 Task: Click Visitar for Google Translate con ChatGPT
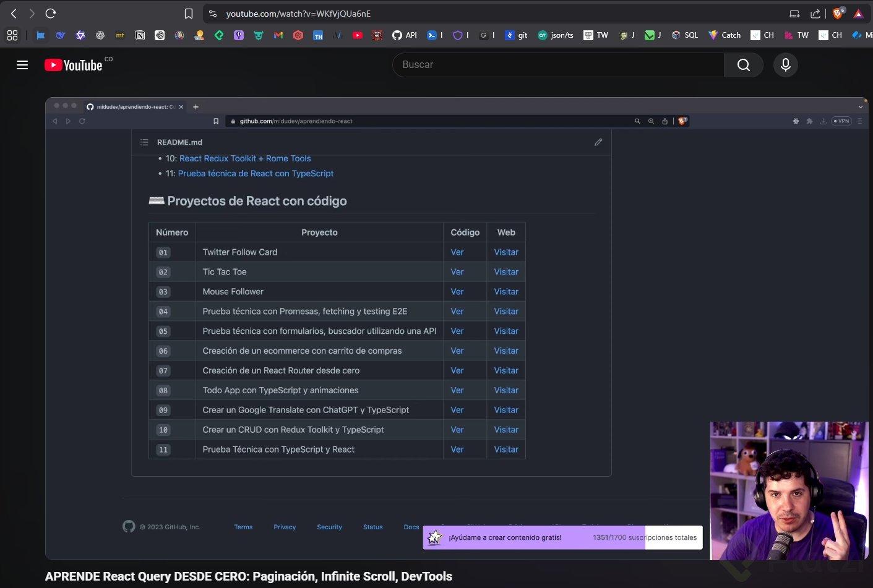[x=506, y=411]
